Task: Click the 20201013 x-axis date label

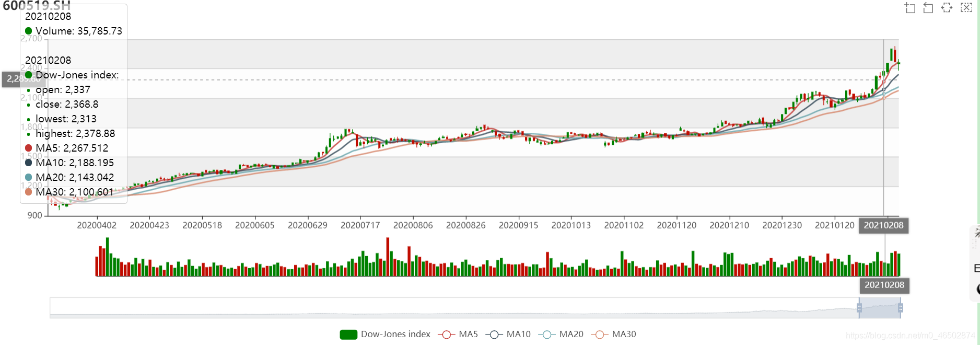Action: click(571, 225)
